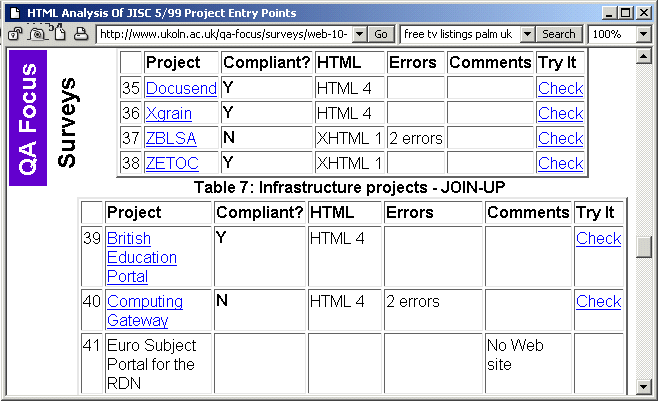
Task: Click the camera image icon in toolbar
Action: coord(37,34)
